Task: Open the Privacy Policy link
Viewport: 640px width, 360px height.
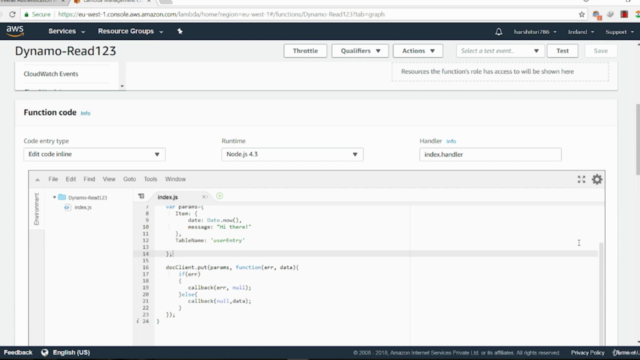Action: pyautogui.click(x=587, y=353)
